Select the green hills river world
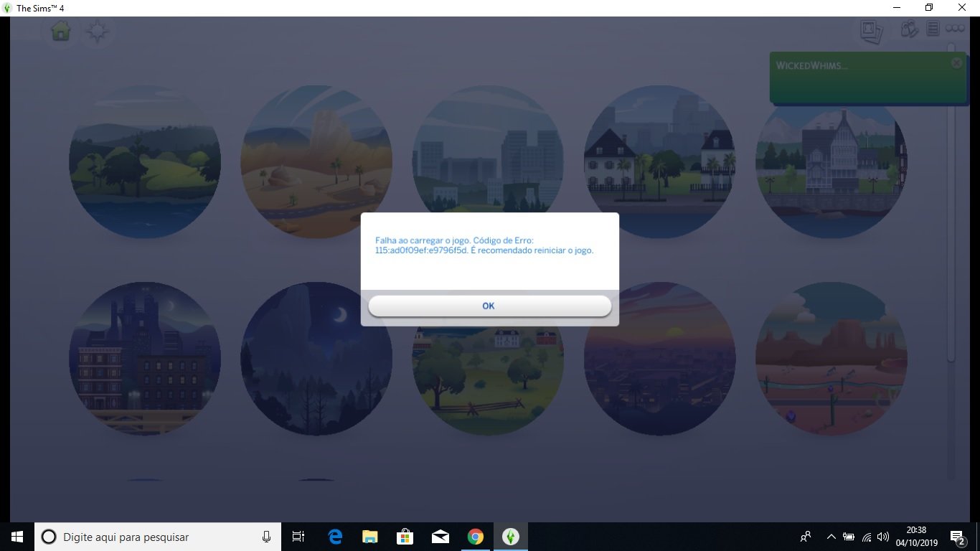This screenshot has height=551, width=980. (x=145, y=162)
